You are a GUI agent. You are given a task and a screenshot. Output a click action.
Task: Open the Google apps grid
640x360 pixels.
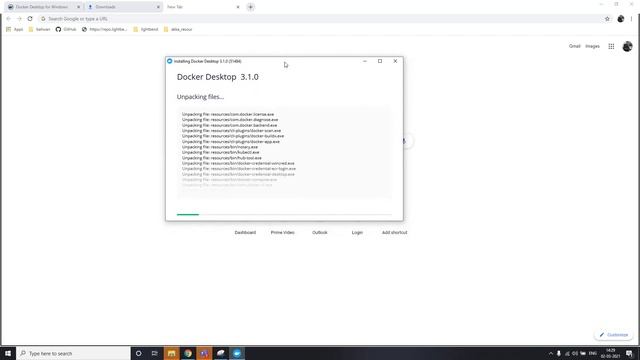point(611,47)
